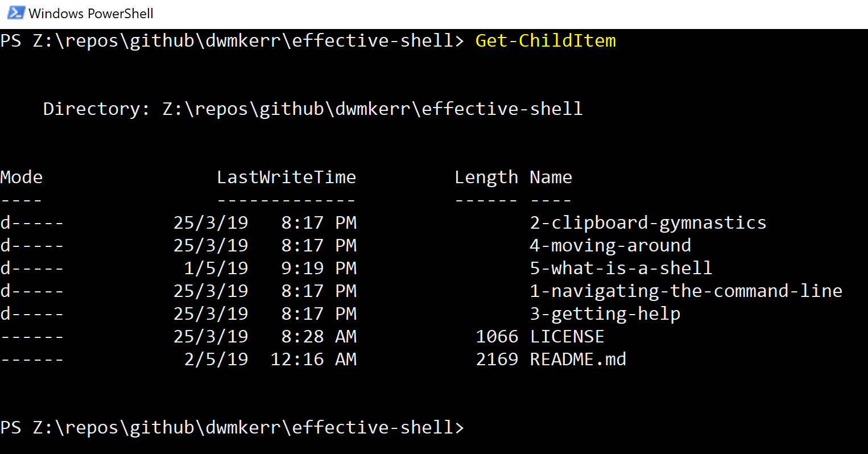Click the 1066 length value
The image size is (868, 454).
point(497,337)
